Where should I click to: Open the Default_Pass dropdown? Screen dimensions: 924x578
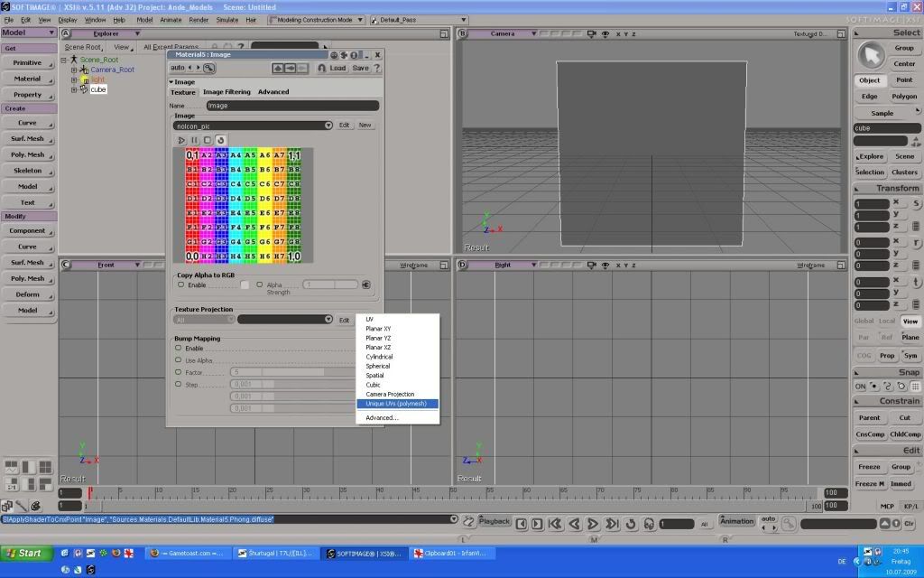click(x=464, y=20)
